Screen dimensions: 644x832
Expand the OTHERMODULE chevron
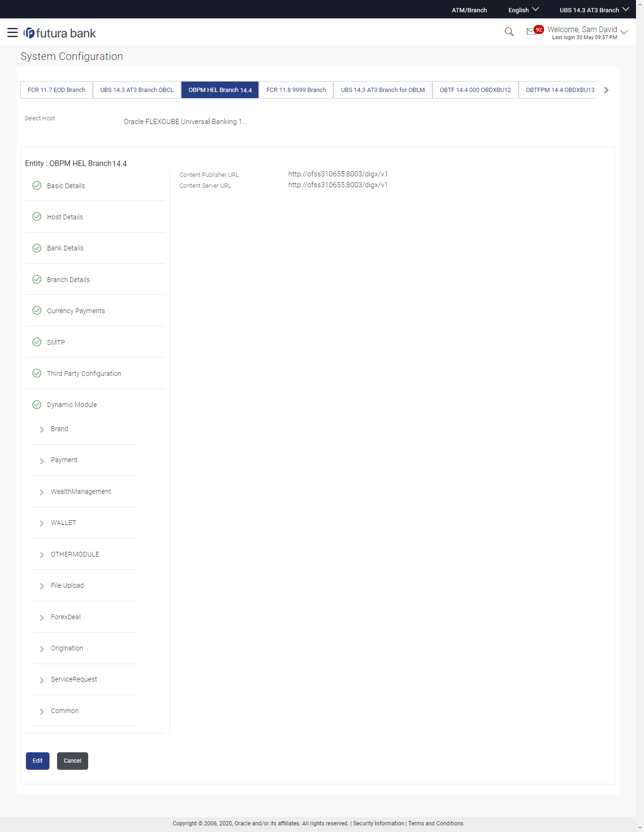(x=41, y=555)
